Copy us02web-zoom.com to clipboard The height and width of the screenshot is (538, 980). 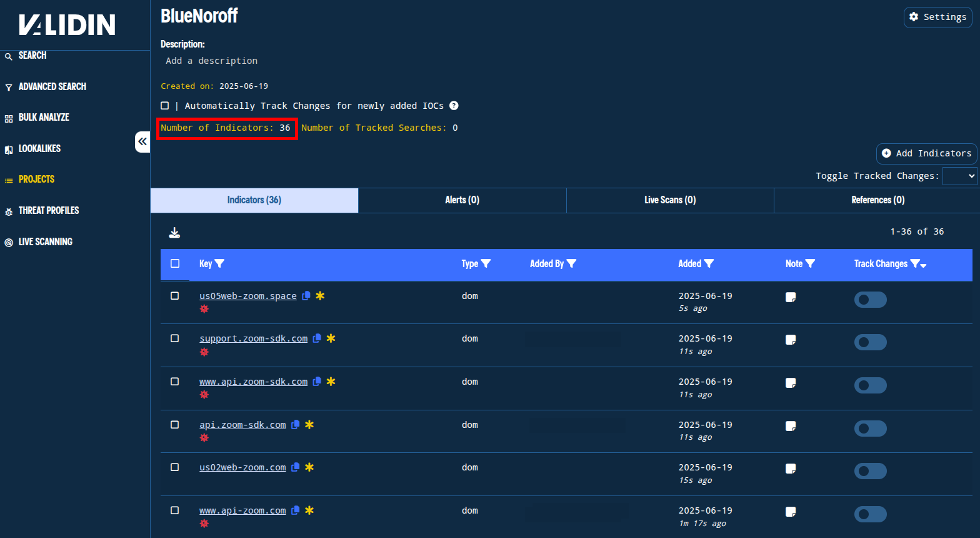296,467
